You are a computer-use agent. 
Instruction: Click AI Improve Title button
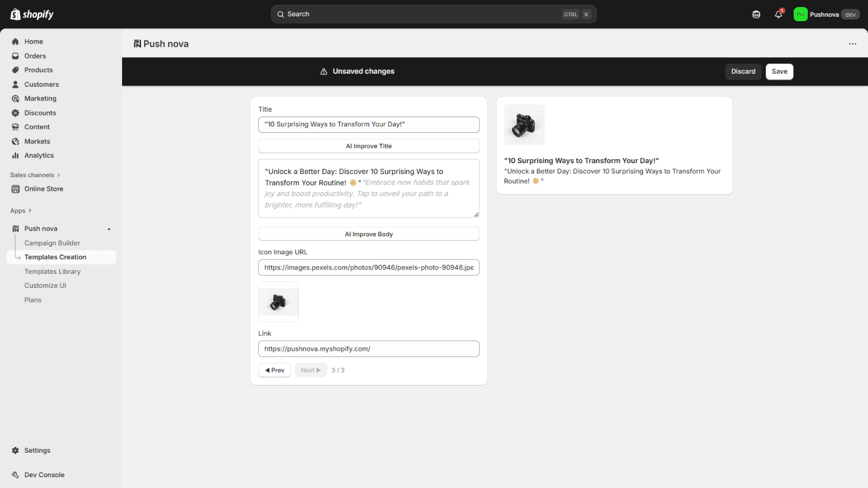click(368, 146)
